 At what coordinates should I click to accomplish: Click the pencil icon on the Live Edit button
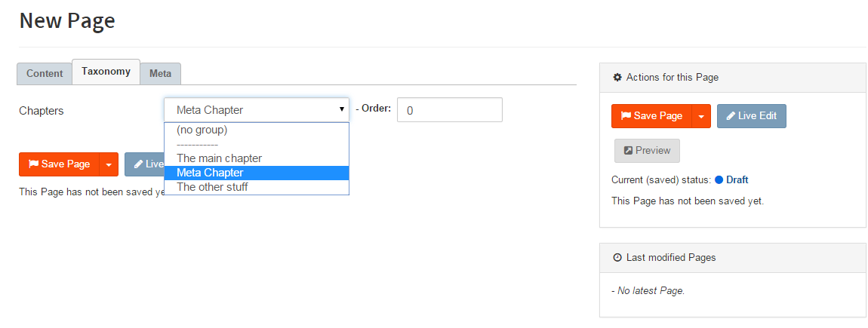pos(730,116)
